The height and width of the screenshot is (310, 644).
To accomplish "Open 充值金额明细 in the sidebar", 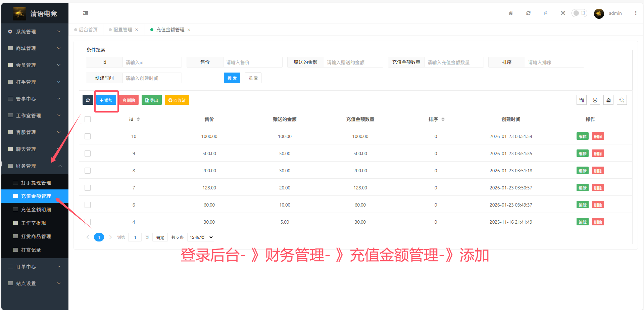I will [x=36, y=210].
